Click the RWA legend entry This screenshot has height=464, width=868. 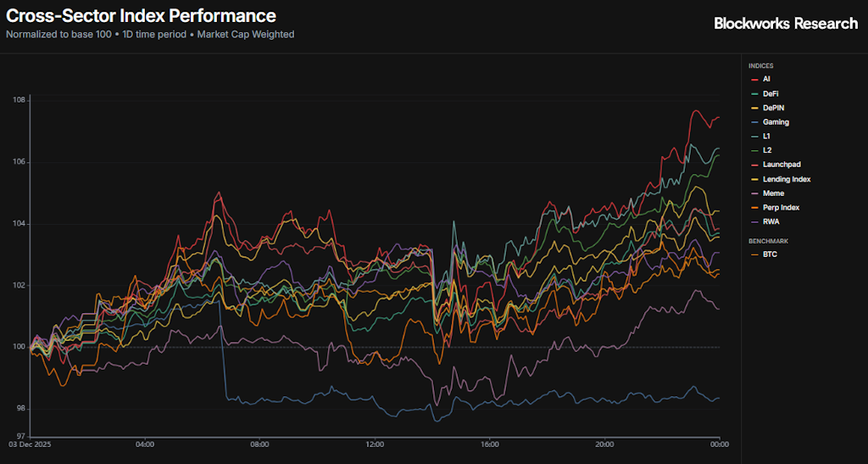click(770, 222)
